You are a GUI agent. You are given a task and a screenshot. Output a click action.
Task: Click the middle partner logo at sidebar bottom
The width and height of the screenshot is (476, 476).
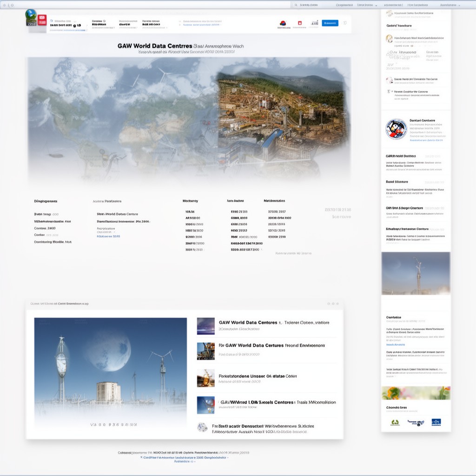click(416, 423)
